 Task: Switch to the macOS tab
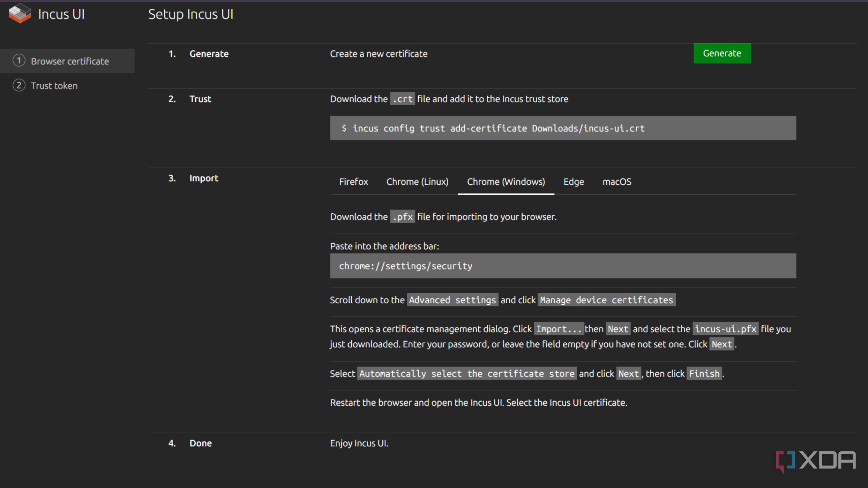click(617, 182)
